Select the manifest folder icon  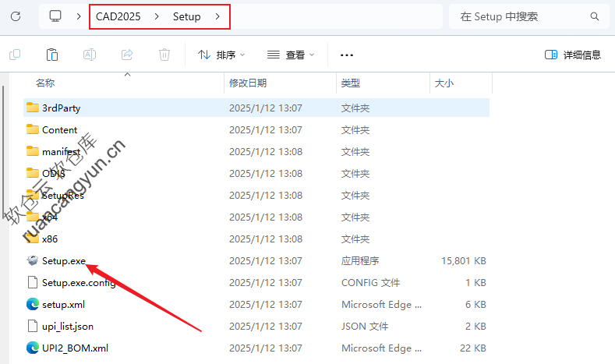click(33, 151)
